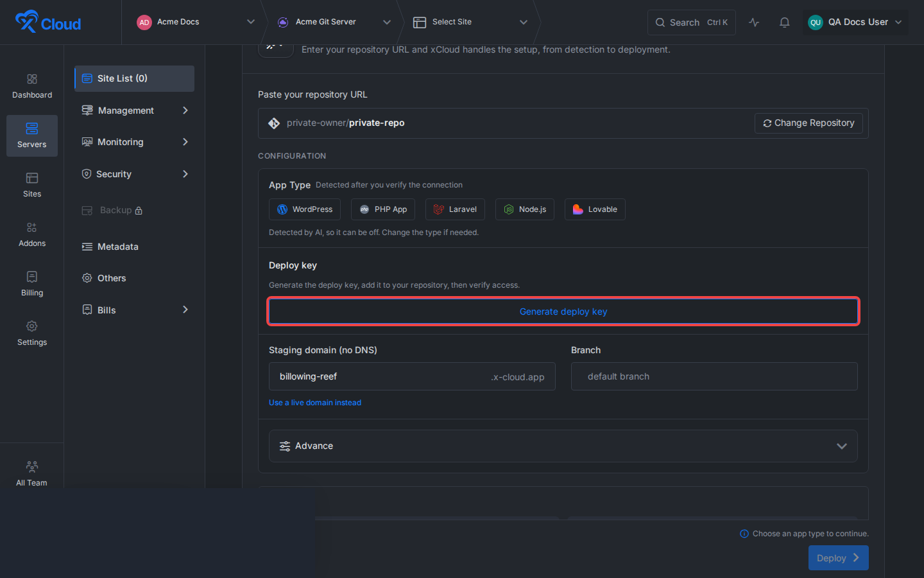
Task: Pick Node.js app type option
Action: click(x=525, y=209)
